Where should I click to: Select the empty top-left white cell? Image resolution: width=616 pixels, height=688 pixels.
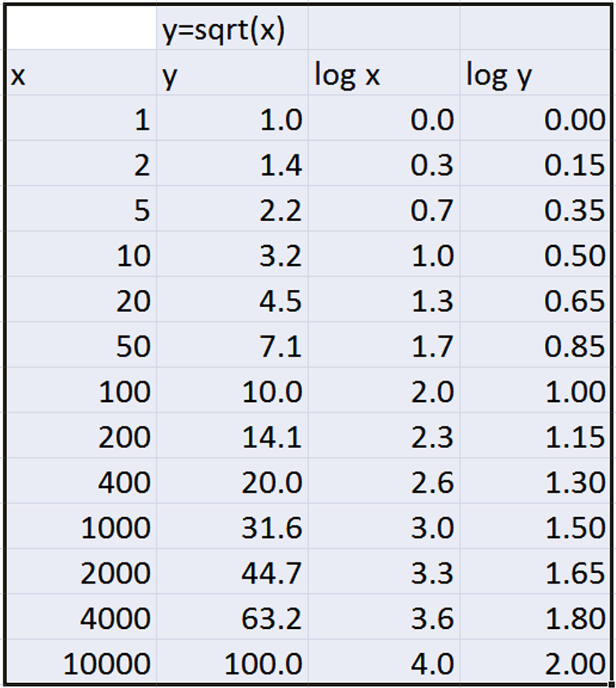coord(80,28)
